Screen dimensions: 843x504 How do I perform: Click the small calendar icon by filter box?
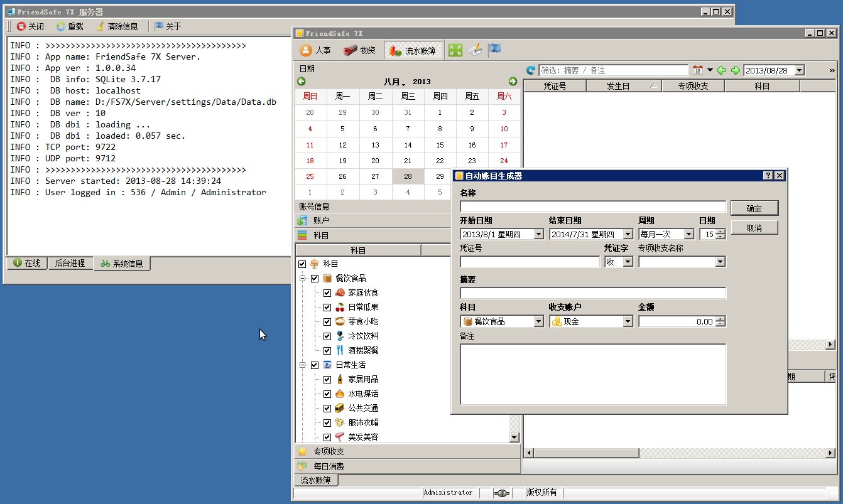pyautogui.click(x=697, y=70)
